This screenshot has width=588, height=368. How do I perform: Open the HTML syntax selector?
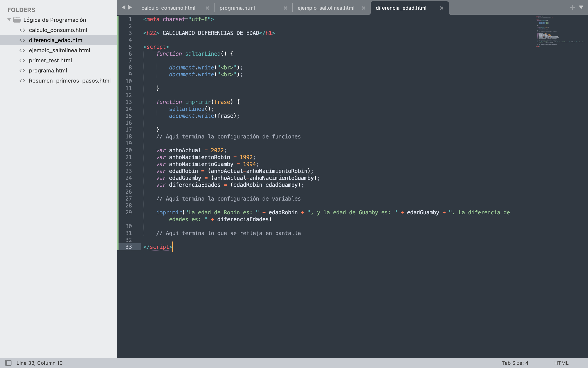click(x=561, y=363)
